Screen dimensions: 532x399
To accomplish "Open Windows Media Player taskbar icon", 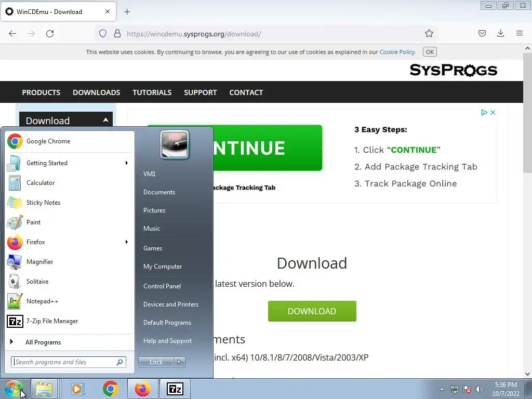I will click(77, 389).
